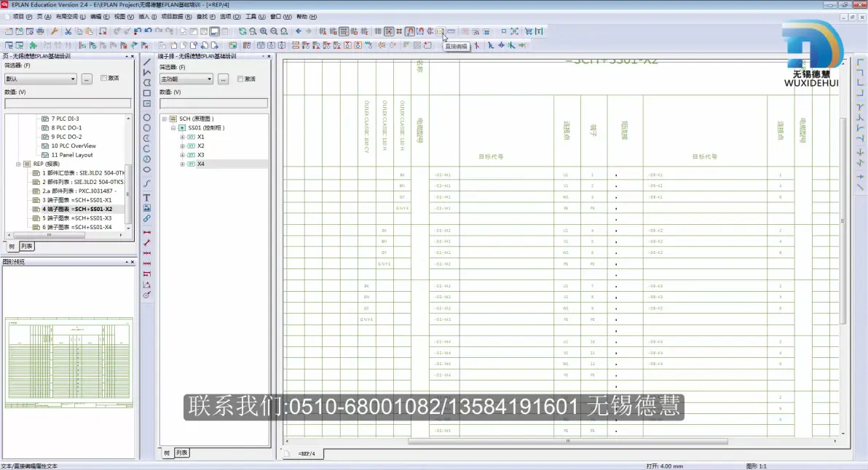Select the red linear Dimension tool

[x=146, y=232]
